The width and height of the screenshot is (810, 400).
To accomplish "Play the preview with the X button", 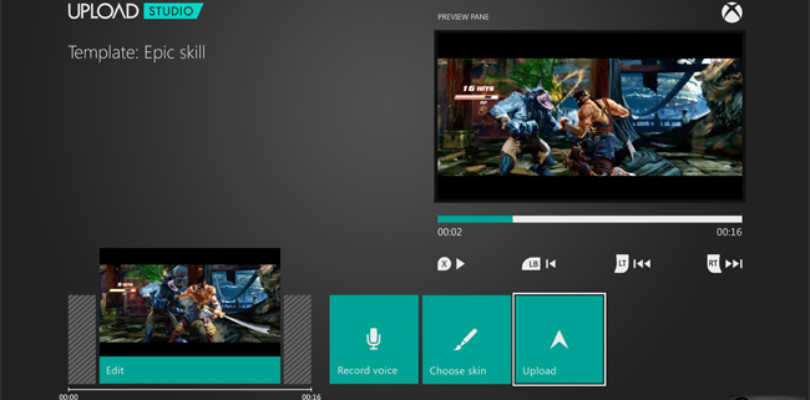I will tap(451, 264).
